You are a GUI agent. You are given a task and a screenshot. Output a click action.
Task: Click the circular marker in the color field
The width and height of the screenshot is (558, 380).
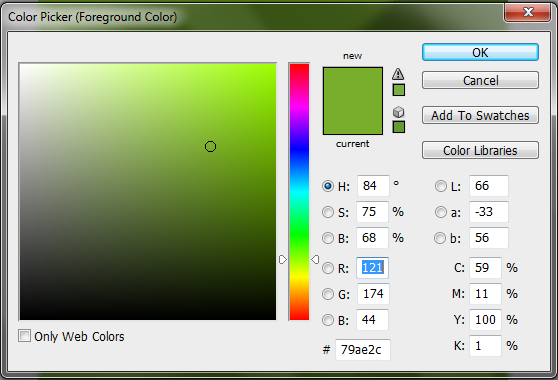click(x=210, y=146)
